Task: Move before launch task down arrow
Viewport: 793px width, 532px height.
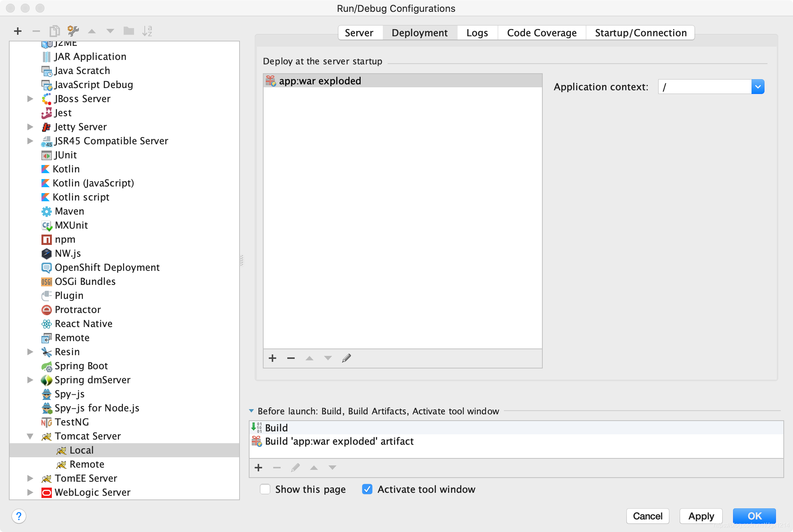Action: click(x=332, y=468)
